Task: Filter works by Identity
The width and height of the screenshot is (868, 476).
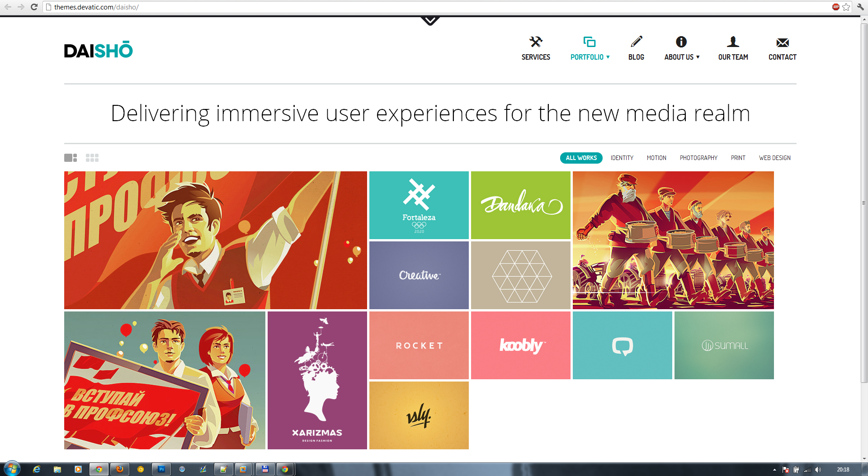Action: [x=622, y=158]
